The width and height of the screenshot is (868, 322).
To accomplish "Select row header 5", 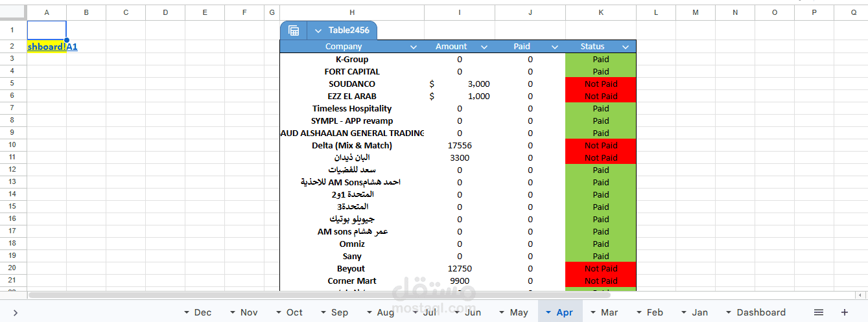I will coord(13,84).
